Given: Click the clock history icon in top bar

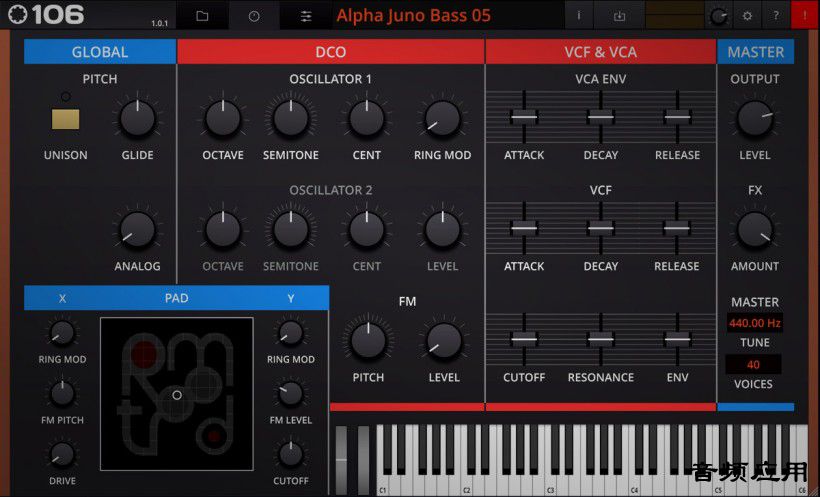Looking at the screenshot, I should click(254, 16).
